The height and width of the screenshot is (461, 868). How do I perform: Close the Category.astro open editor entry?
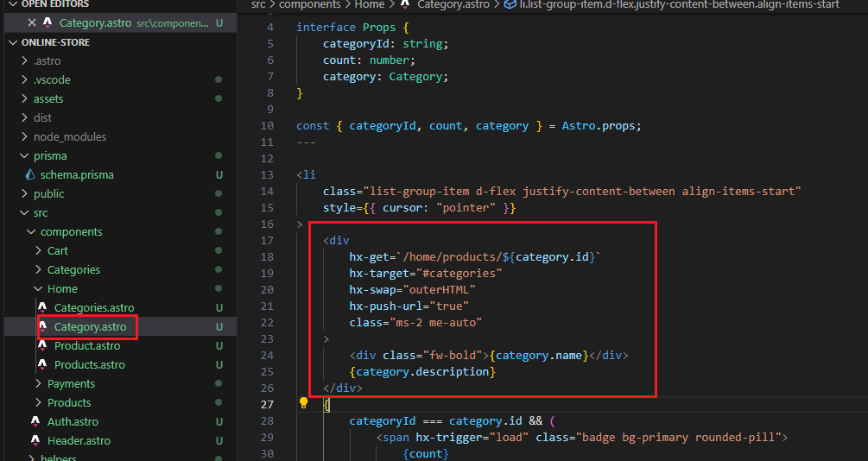32,22
